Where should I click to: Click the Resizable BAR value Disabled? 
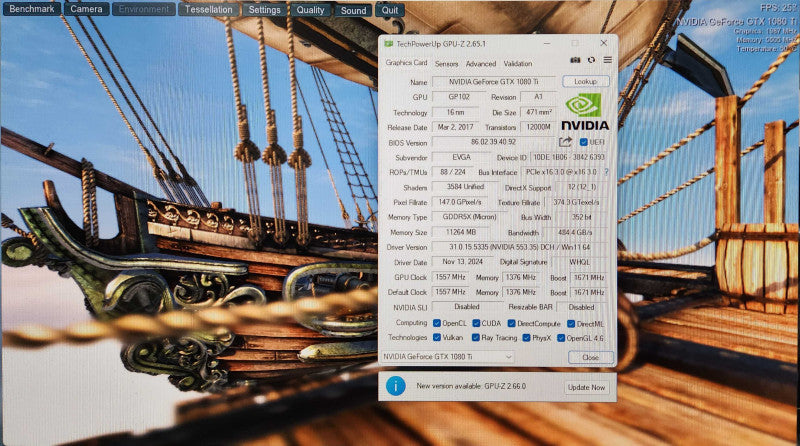pos(582,307)
